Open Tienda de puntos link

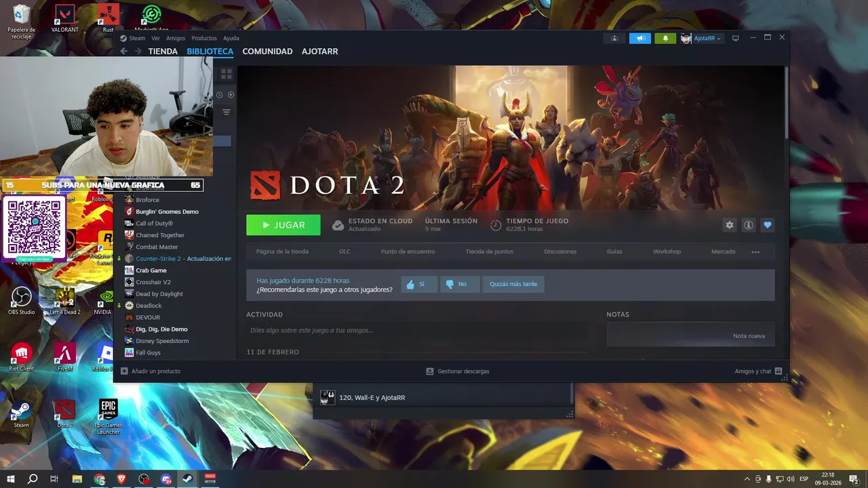coord(490,251)
